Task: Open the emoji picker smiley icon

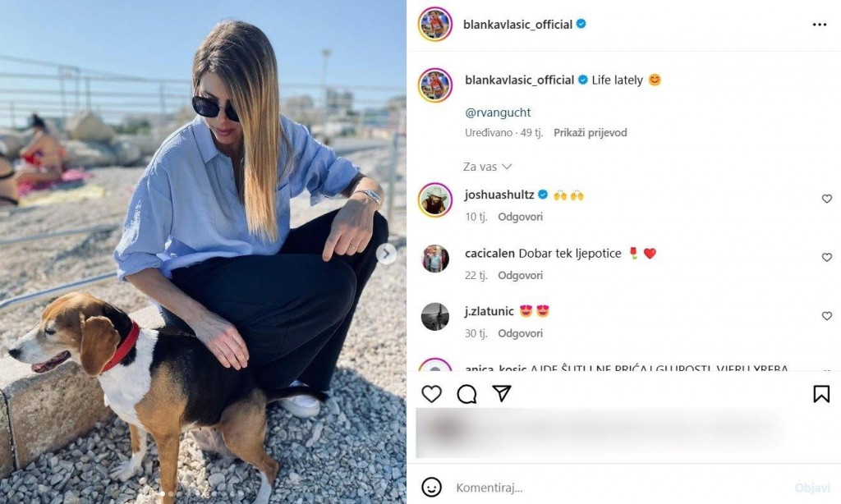Action: tap(432, 488)
